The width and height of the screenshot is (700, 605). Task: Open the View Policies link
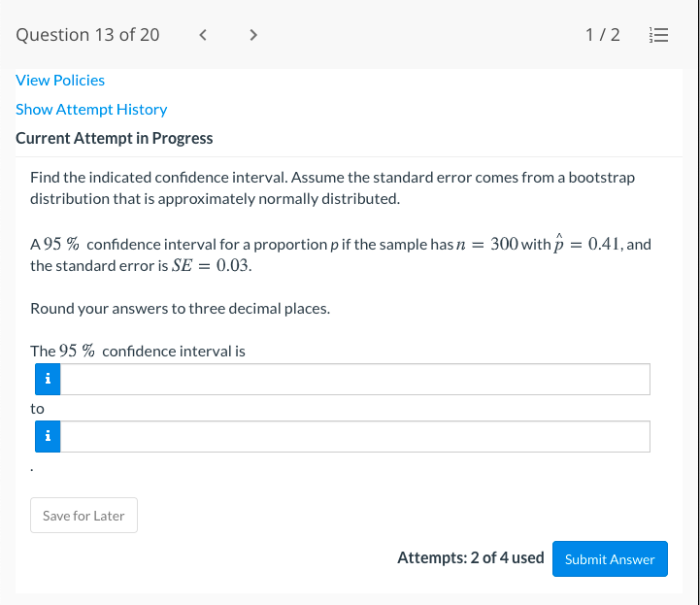[x=60, y=81]
